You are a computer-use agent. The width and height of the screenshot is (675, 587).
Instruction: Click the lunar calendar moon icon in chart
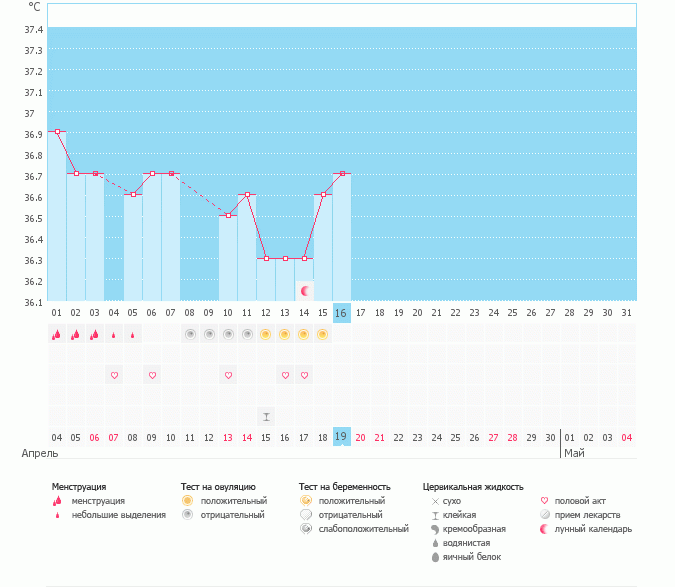coord(305,290)
